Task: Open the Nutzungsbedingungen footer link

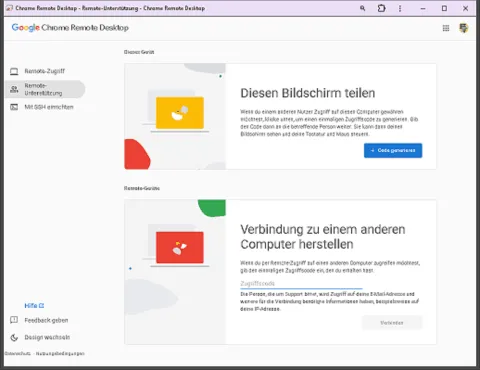Action: 60,353
